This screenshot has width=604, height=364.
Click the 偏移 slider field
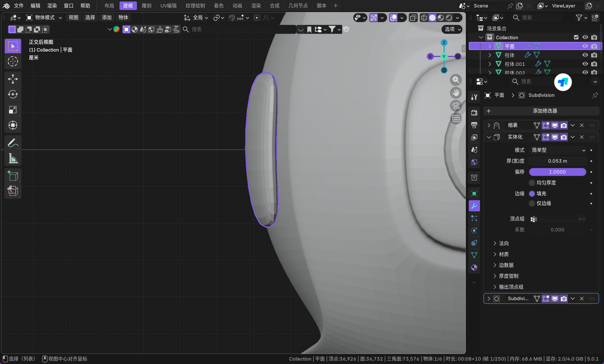point(557,172)
